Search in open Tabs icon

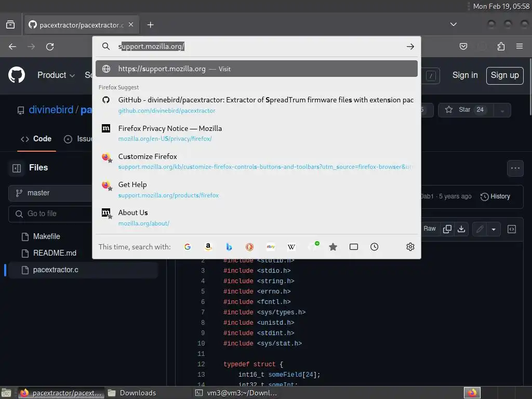coord(353,247)
